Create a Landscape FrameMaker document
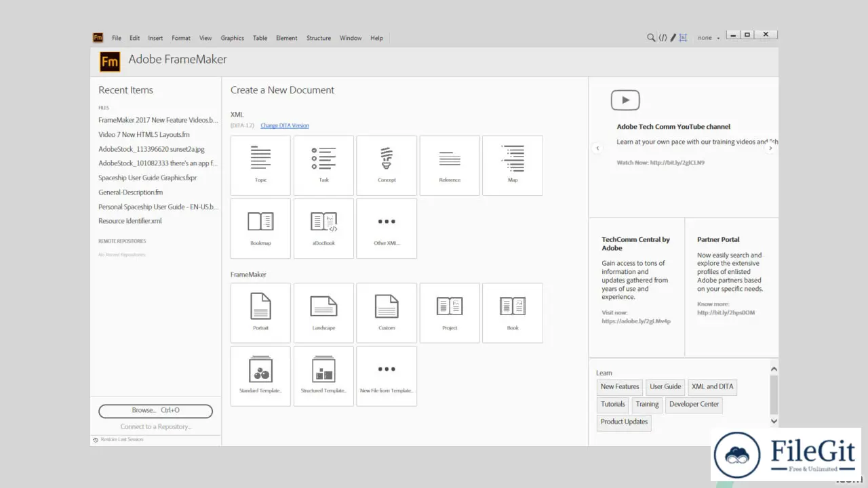This screenshot has width=868, height=488. 323,313
